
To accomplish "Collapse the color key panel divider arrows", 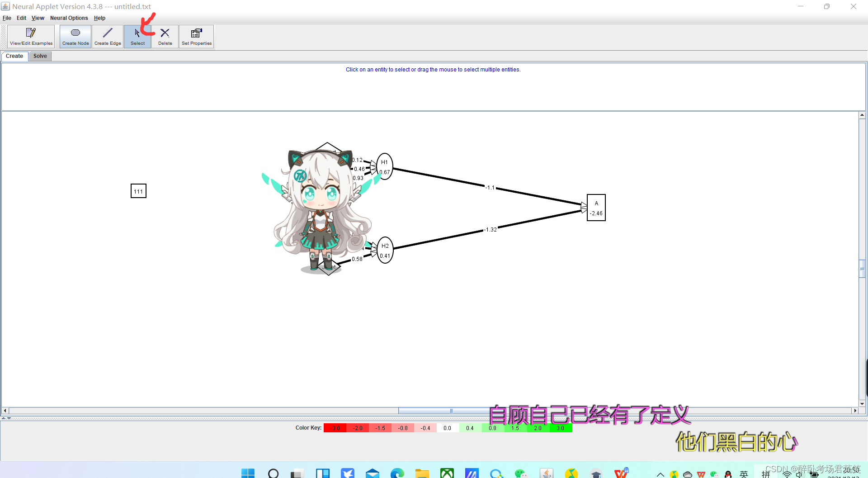I will [6, 419].
